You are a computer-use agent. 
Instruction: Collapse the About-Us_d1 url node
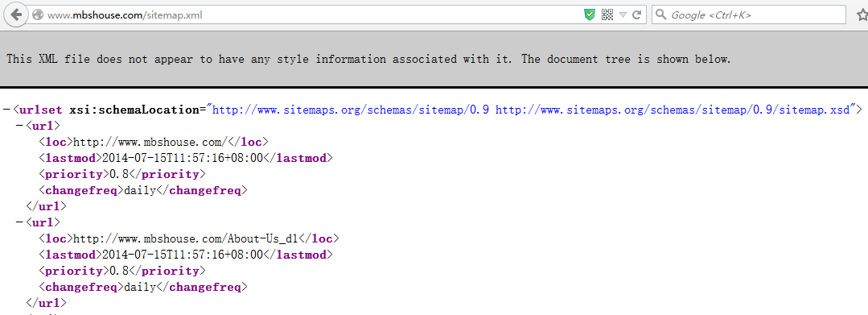[20, 222]
